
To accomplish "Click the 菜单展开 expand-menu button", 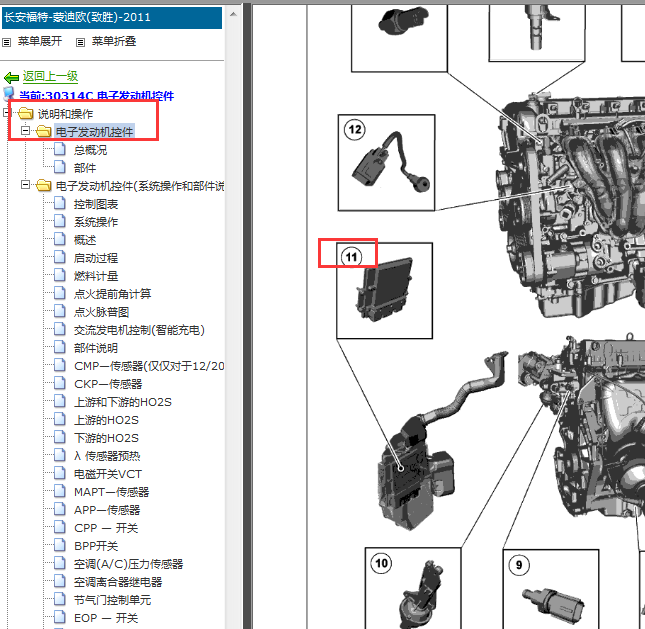I will [40, 41].
